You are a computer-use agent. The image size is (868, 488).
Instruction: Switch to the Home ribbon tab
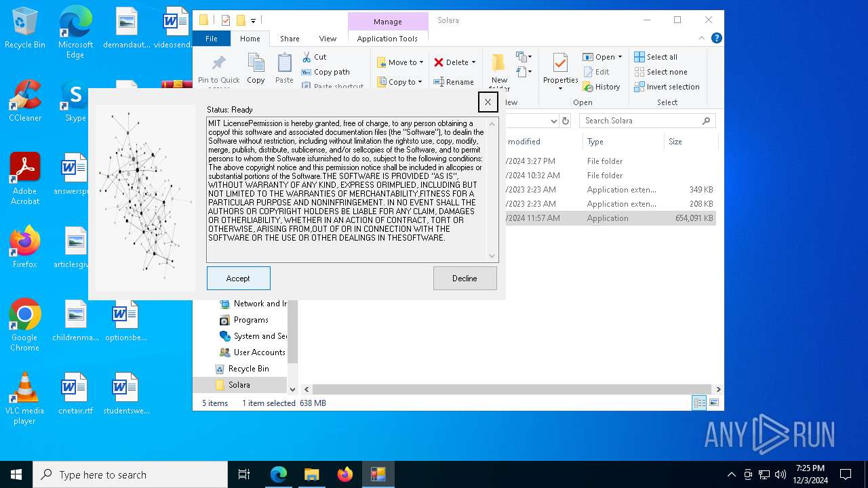tap(250, 39)
